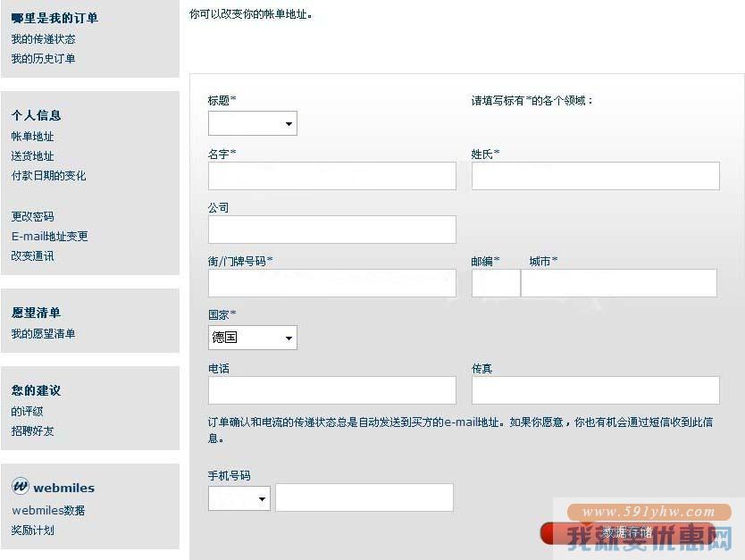Viewport: 745px width, 560px height.
Task: Save the form with the red 数据存储 button
Action: [628, 533]
